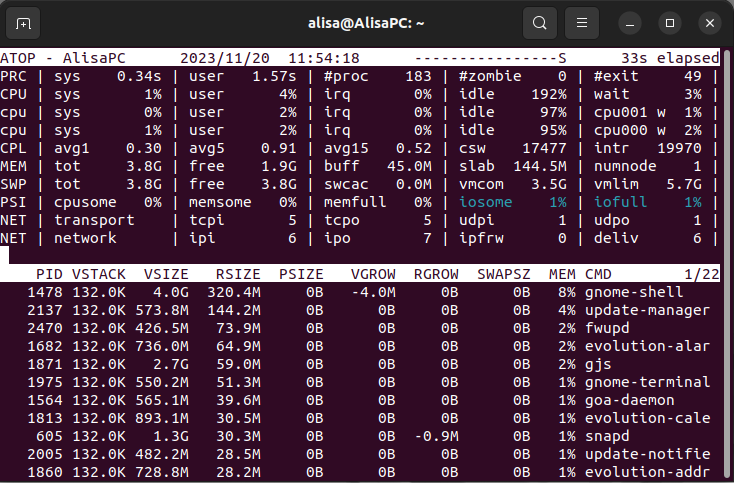Open a new terminal tab

click(23, 23)
